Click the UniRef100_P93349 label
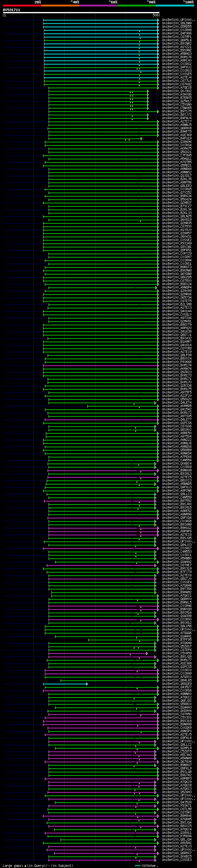 [177, 243]
